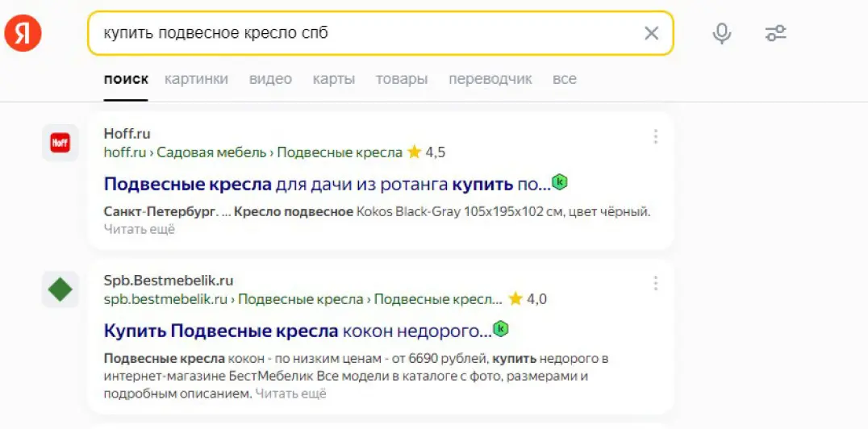Image resolution: width=868 pixels, height=429 pixels.
Task: Click the Hoff favicon icon
Action: tap(60, 143)
